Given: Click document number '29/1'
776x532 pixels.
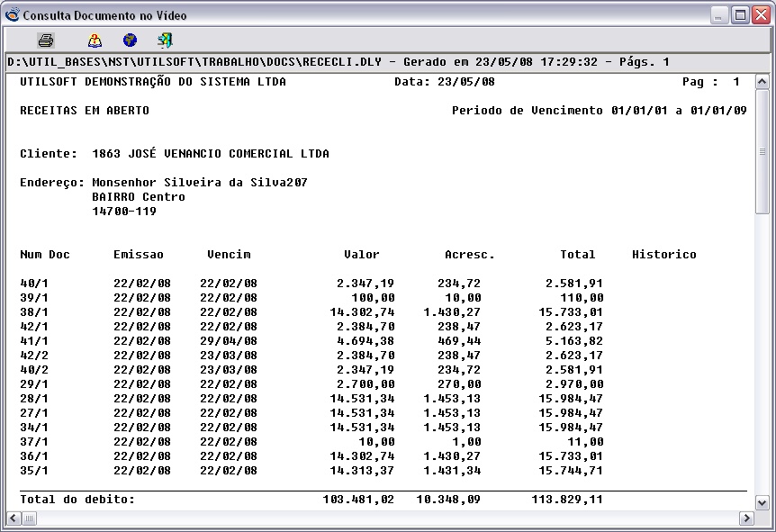Looking at the screenshot, I should [x=34, y=383].
